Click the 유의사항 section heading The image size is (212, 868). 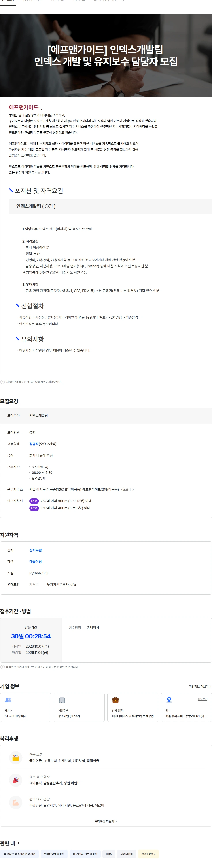(x=32, y=339)
